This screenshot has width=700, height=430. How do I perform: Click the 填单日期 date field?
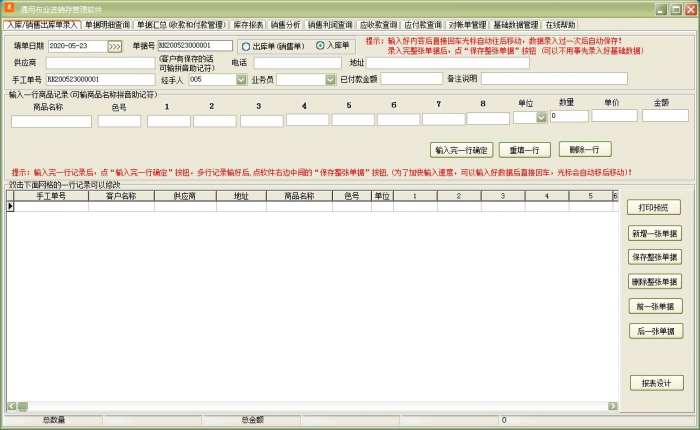pyautogui.click(x=77, y=46)
